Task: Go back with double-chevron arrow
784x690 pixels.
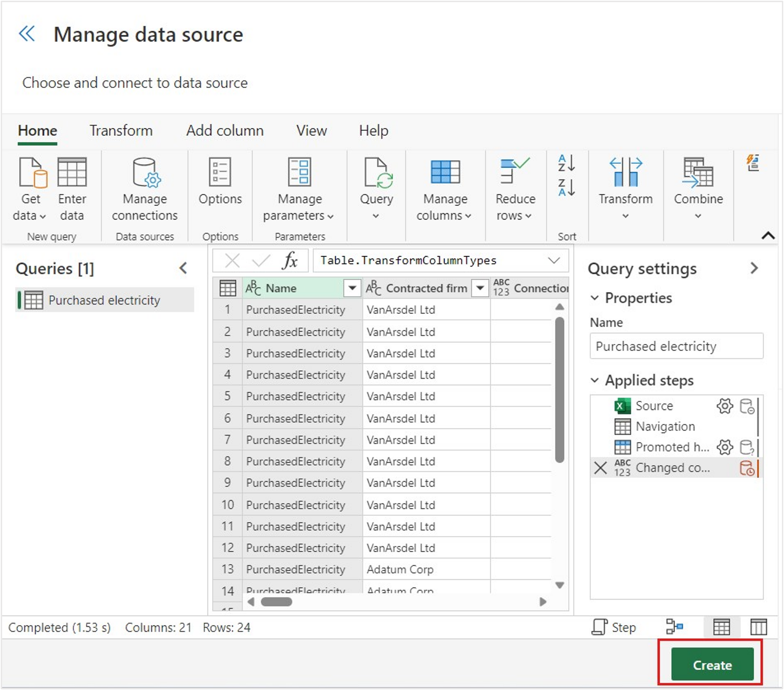Action: point(27,34)
